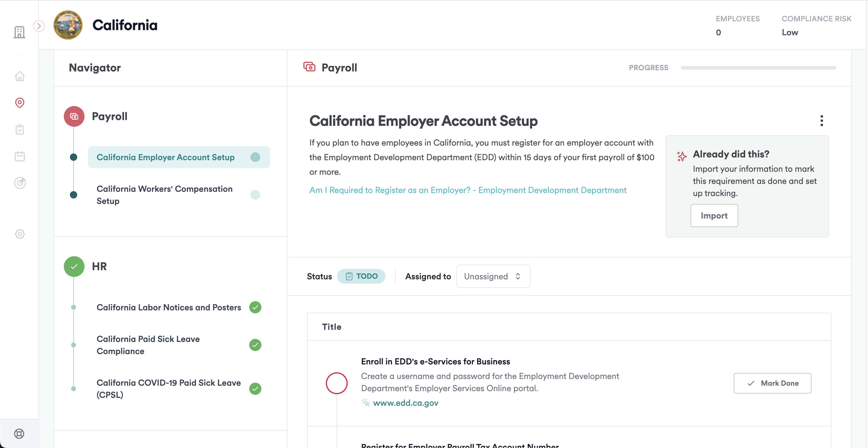Open the locations map pin icon
The image size is (868, 448).
pos(19,103)
